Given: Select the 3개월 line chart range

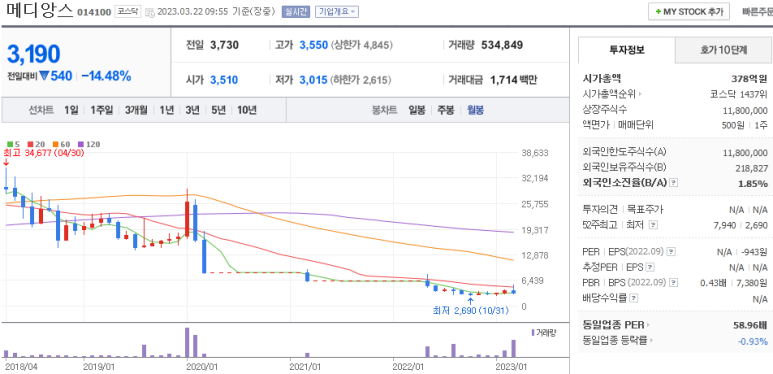Looking at the screenshot, I should (x=136, y=110).
